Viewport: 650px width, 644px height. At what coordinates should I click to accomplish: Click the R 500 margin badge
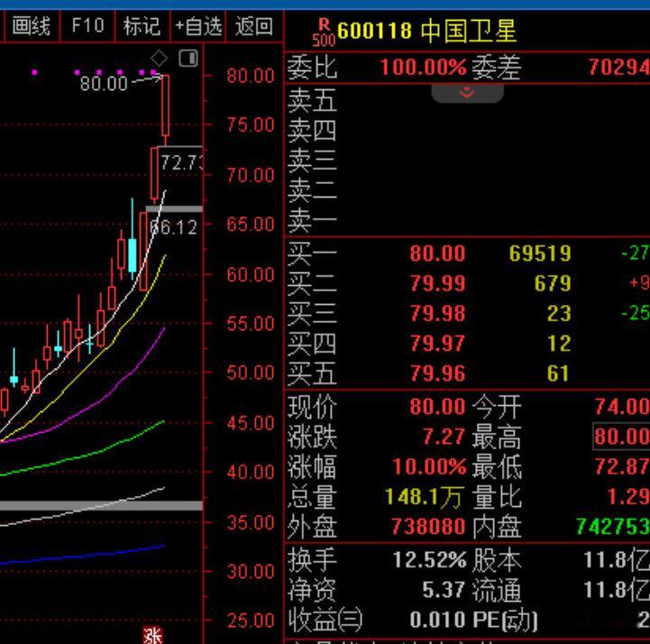pyautogui.click(x=324, y=32)
